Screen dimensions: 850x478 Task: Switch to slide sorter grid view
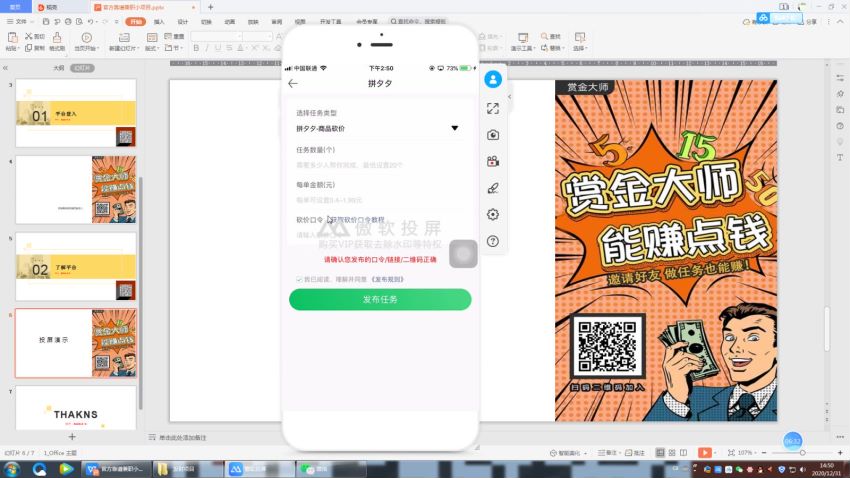tap(672, 453)
